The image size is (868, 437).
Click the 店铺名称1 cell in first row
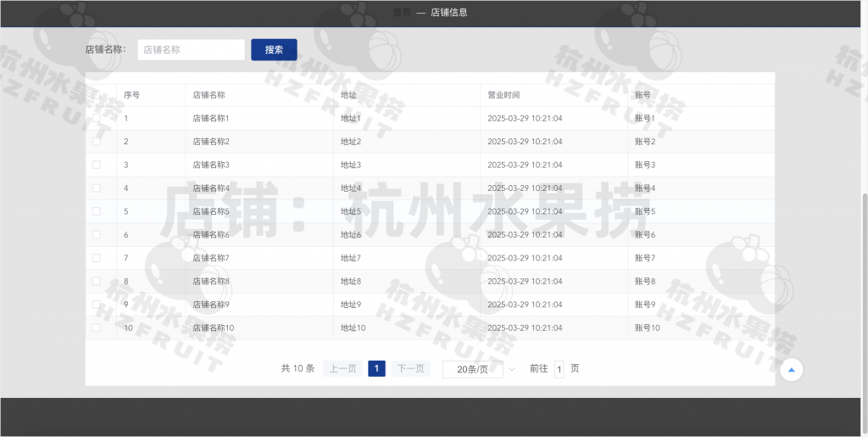pos(211,118)
